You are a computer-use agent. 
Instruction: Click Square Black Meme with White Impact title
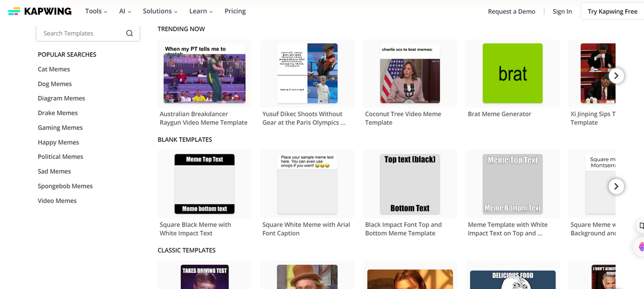point(195,229)
